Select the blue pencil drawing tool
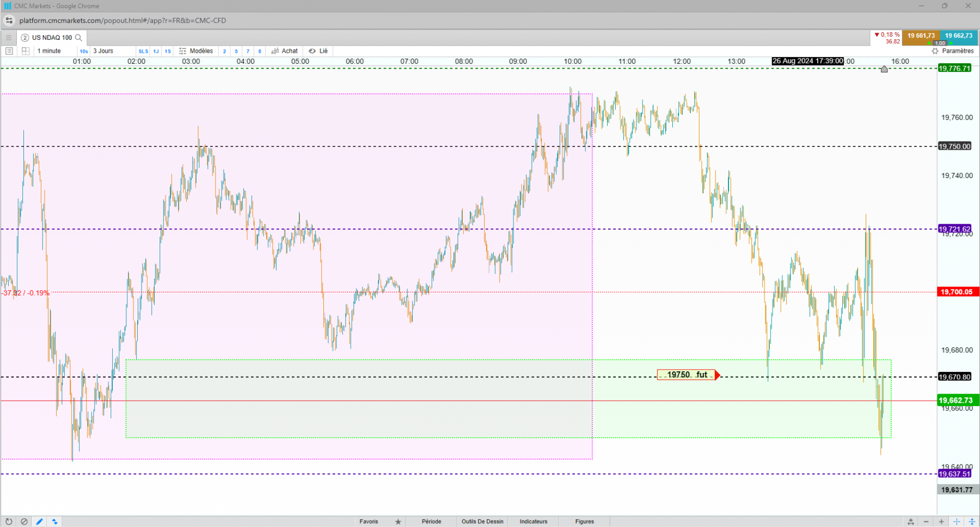The height and width of the screenshot is (527, 980). coord(39,522)
